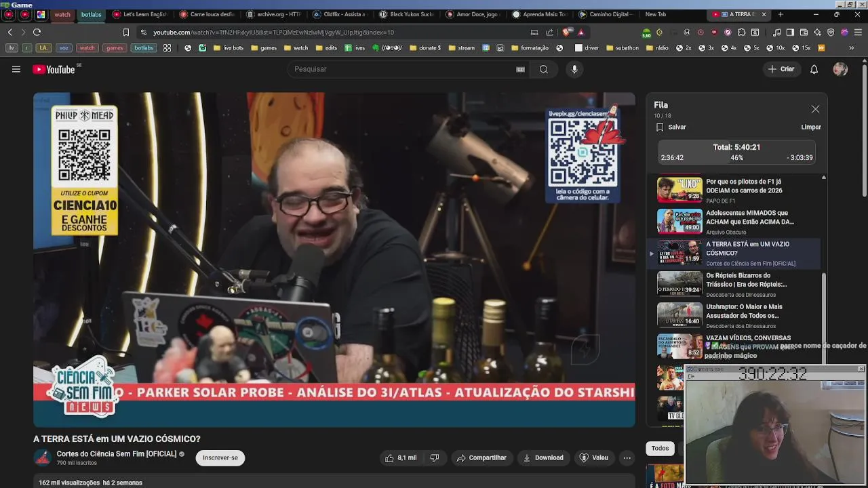Open the account avatar menu
The height and width of the screenshot is (488, 868).
click(x=840, y=69)
